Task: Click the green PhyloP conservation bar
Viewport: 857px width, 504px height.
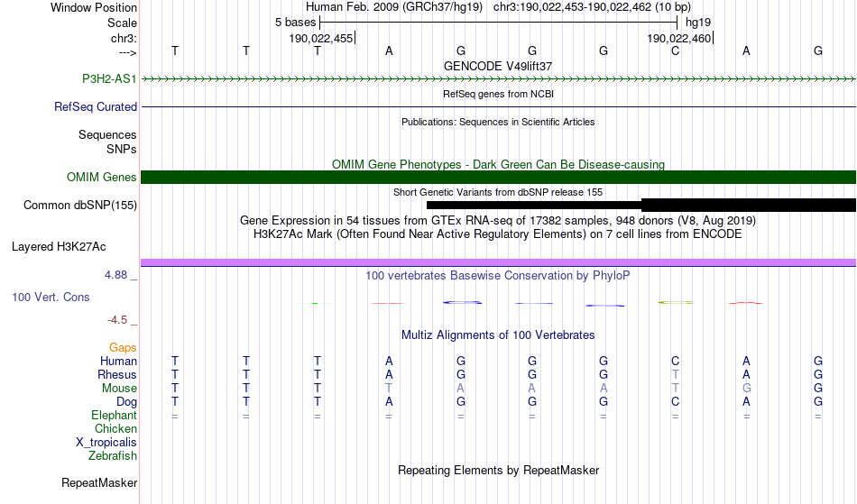Action: click(x=316, y=303)
